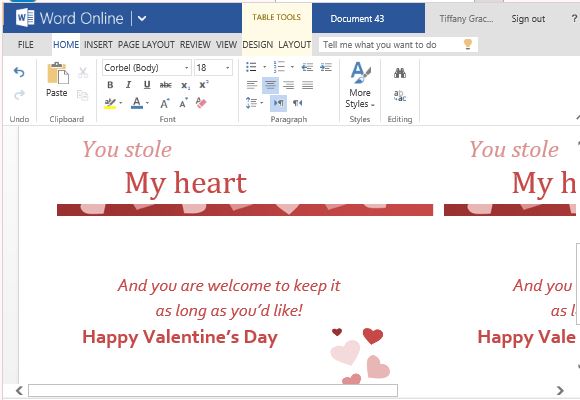Click Shrink Font icon

pyautogui.click(x=183, y=103)
